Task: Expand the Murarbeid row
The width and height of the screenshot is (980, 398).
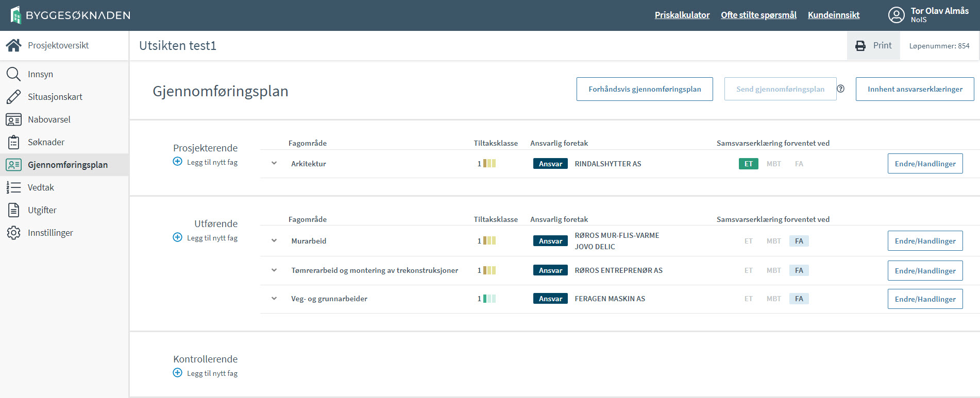Action: (x=274, y=240)
